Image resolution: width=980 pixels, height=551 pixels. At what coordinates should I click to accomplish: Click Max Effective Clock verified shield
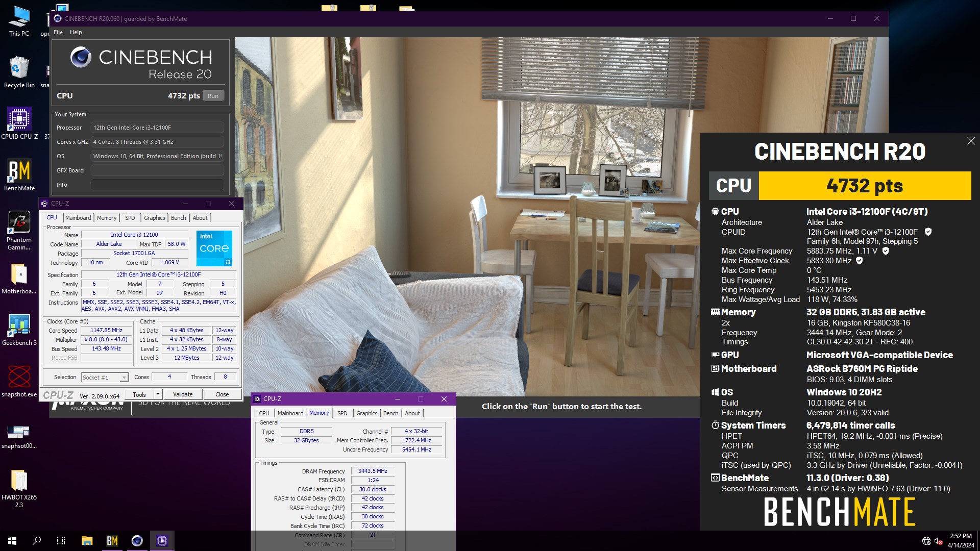[859, 261]
